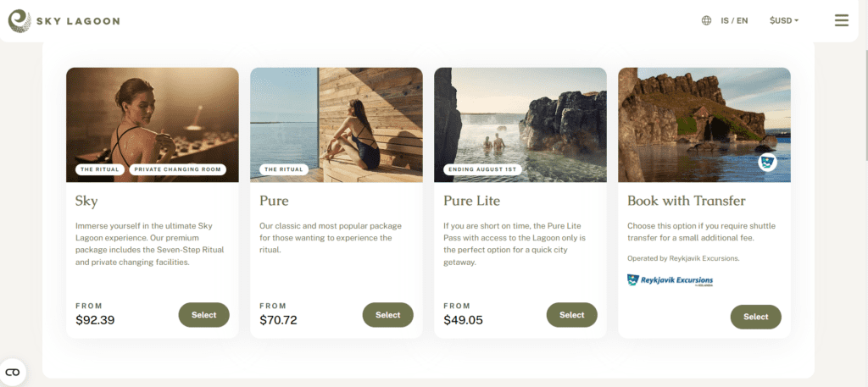Screen dimensions: 868x387
Task: Select the Sky package
Action: [x=203, y=314]
